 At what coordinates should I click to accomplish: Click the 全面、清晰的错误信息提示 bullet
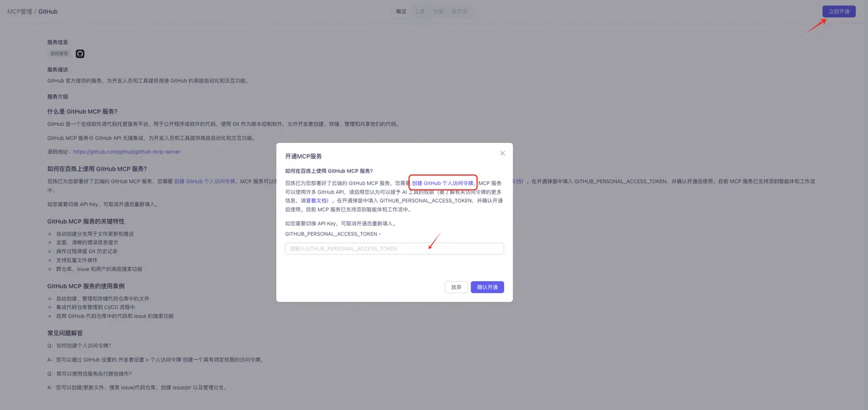coord(87,243)
